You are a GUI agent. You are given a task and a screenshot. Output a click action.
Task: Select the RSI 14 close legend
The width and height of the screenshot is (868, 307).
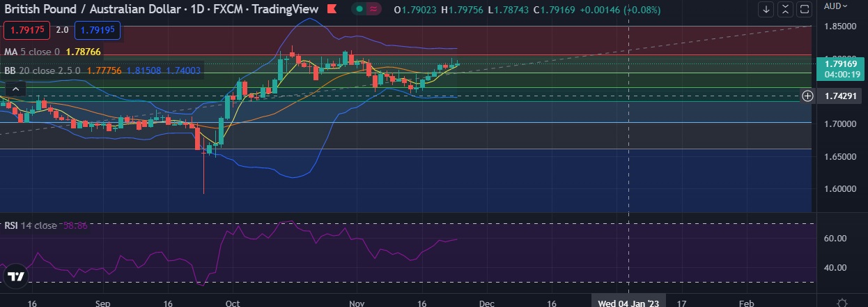pos(31,225)
